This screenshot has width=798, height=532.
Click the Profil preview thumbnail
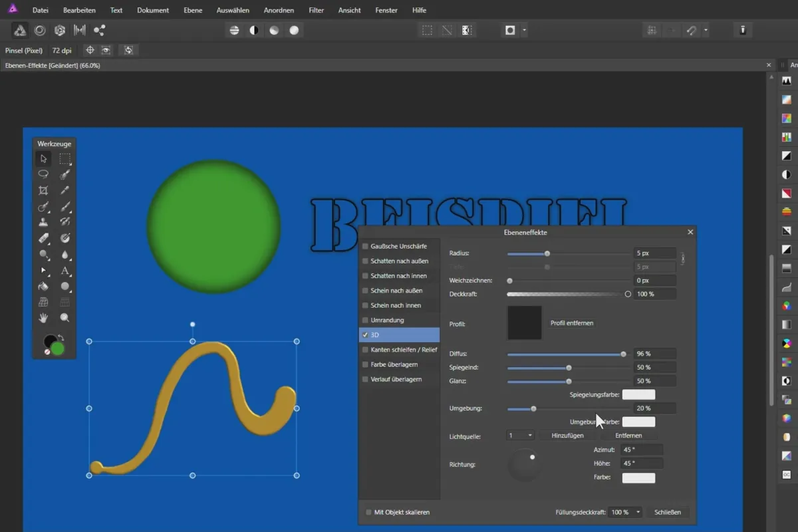pos(525,323)
